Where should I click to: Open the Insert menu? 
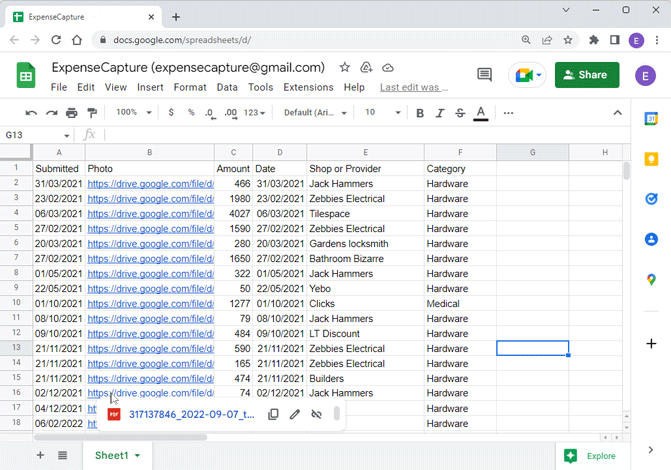(x=150, y=87)
